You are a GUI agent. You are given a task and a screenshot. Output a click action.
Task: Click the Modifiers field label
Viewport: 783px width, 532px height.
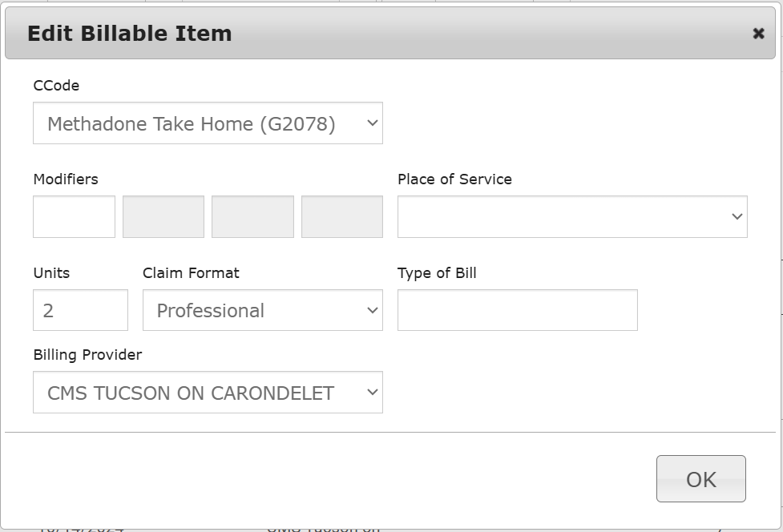(66, 179)
